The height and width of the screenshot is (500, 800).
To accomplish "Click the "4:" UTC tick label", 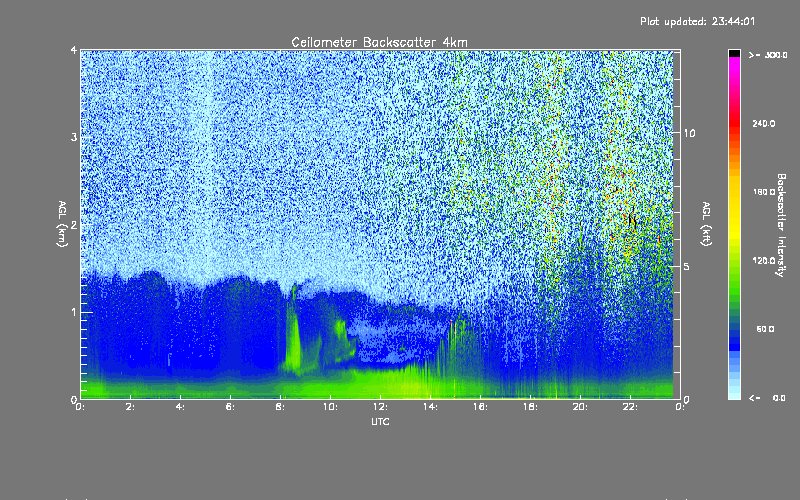I will (180, 407).
